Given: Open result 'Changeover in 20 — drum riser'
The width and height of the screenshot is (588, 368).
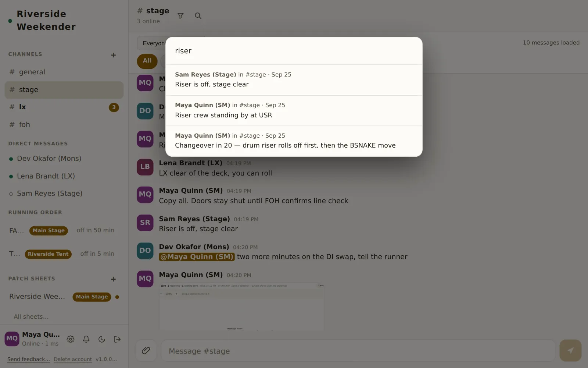Looking at the screenshot, I should [294, 141].
